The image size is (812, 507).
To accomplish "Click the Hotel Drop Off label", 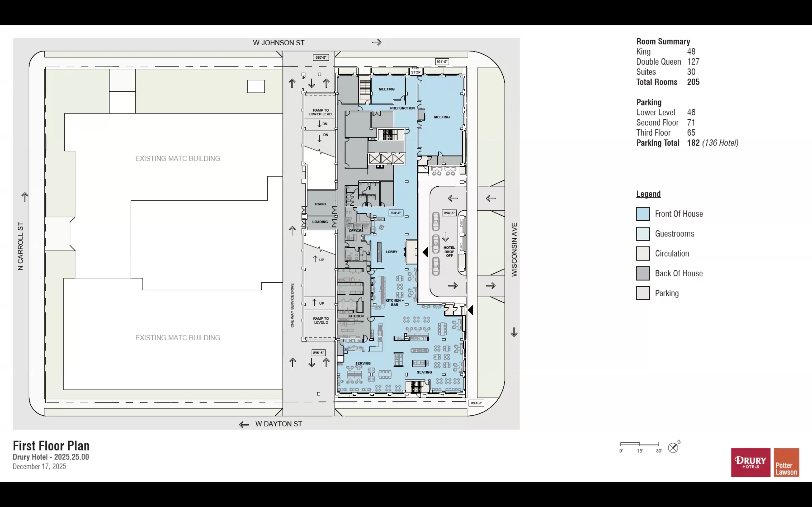I will click(449, 252).
